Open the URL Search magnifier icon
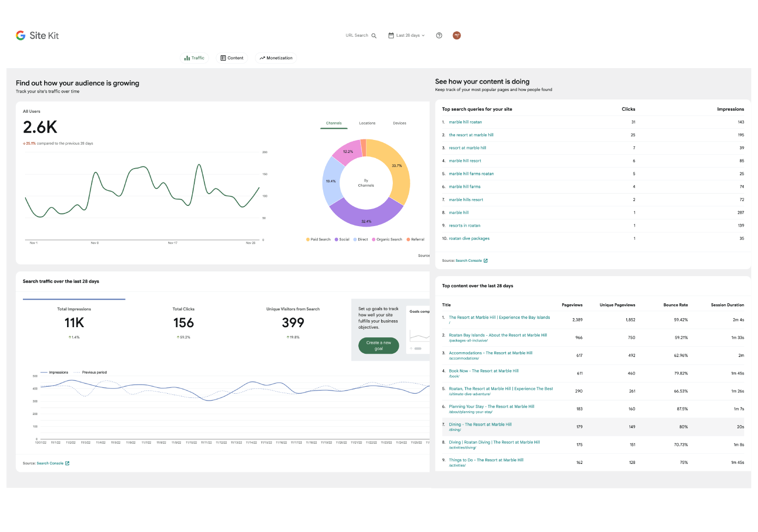Screen dimensions: 758x532 [x=374, y=36]
